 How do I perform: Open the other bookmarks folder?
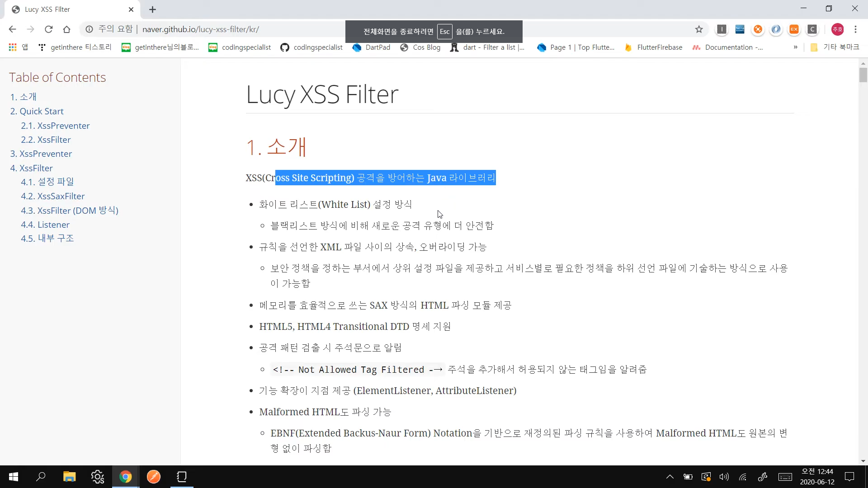coord(835,47)
